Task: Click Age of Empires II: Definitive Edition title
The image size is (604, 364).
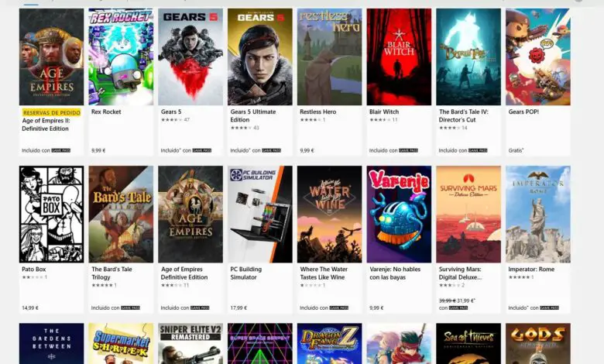Action: click(46, 125)
